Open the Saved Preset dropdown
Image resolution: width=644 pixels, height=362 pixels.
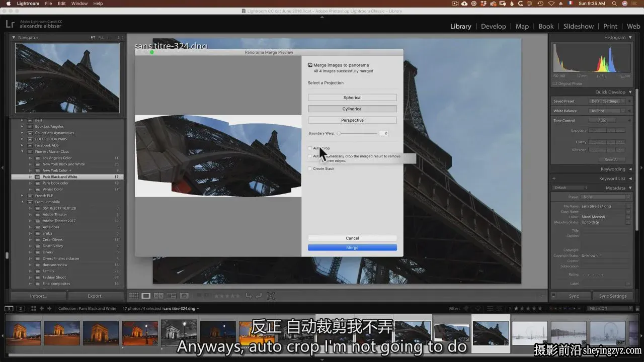click(607, 101)
